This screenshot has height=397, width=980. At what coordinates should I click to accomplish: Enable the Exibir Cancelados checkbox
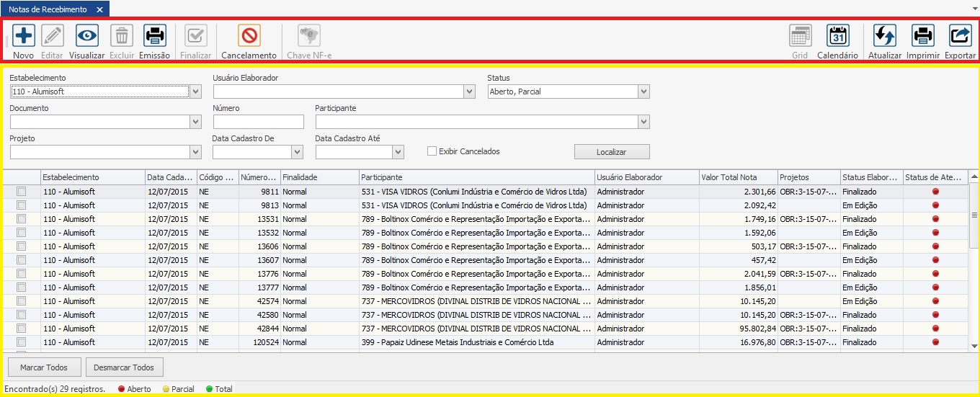coord(432,151)
